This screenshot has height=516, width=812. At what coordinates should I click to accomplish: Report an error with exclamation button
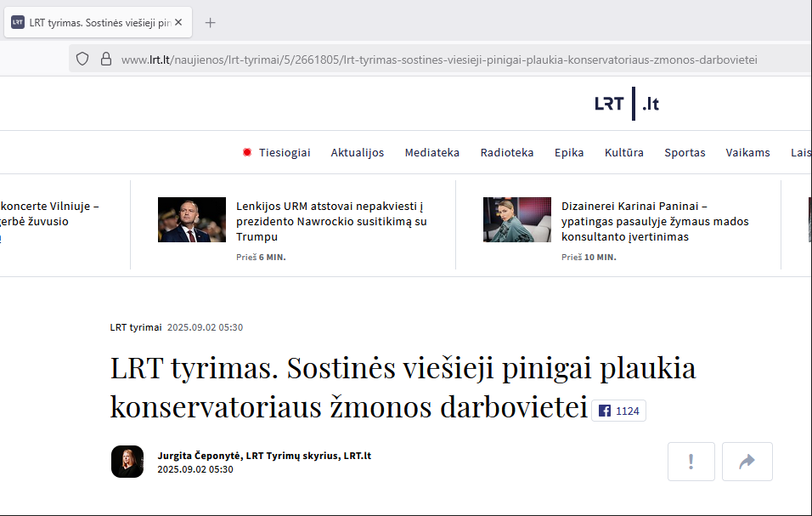(x=691, y=462)
